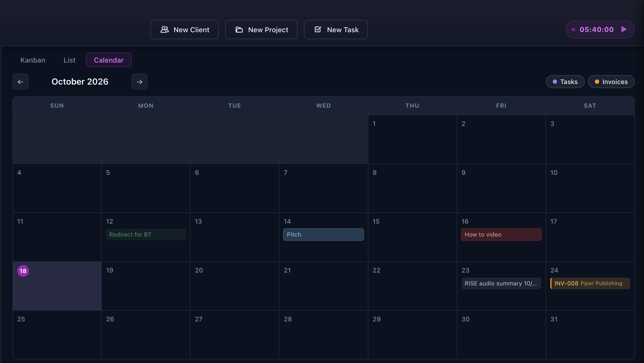
Task: Open the Pitch task on October 14
Action: 324,234
